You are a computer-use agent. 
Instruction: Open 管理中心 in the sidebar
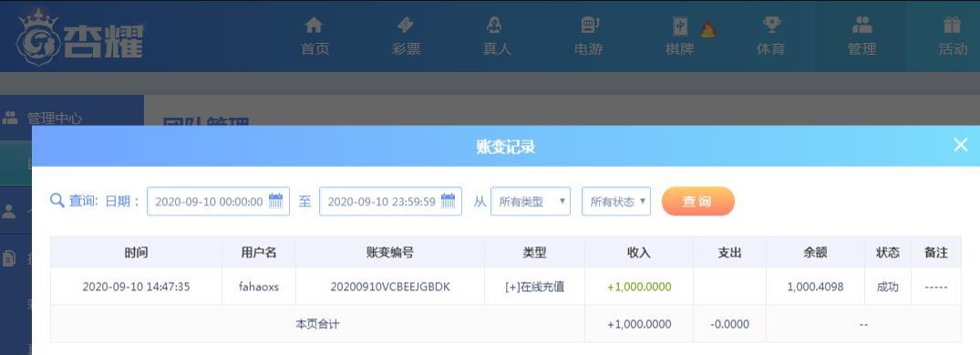(54, 118)
